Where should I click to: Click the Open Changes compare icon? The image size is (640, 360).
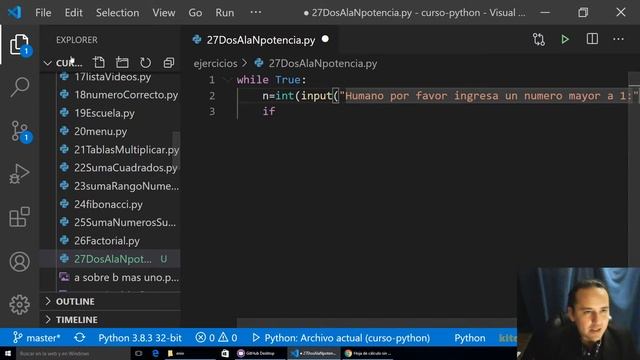(539, 40)
